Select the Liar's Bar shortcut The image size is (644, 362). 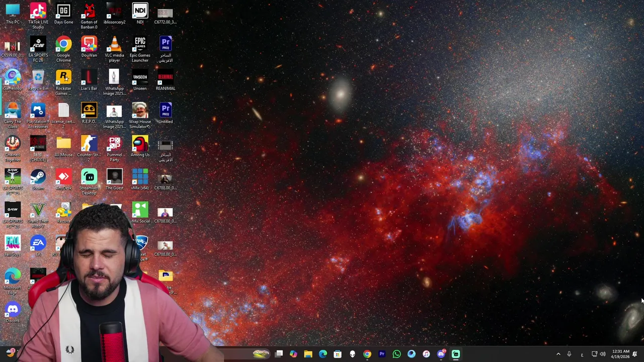[89, 80]
